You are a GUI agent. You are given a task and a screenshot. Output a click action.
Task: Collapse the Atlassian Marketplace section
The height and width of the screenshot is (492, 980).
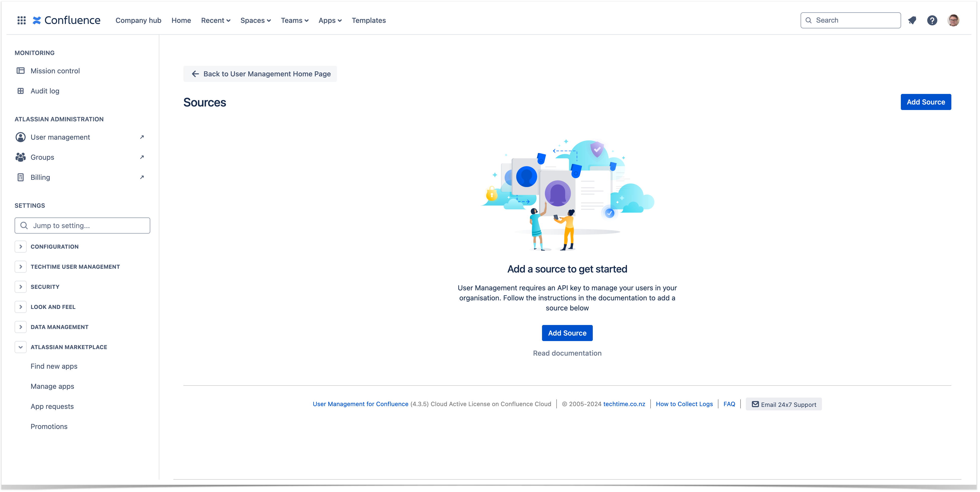pyautogui.click(x=21, y=347)
